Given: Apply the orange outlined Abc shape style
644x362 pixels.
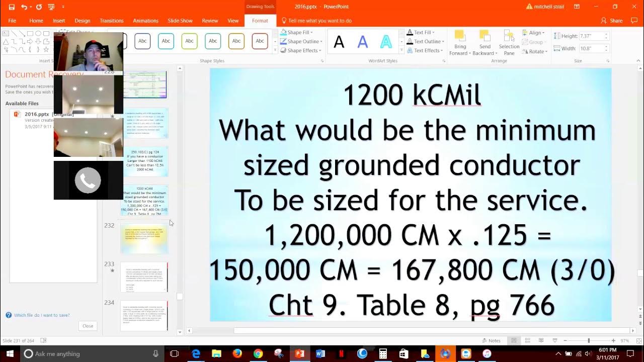Looking at the screenshot, I should (236, 41).
